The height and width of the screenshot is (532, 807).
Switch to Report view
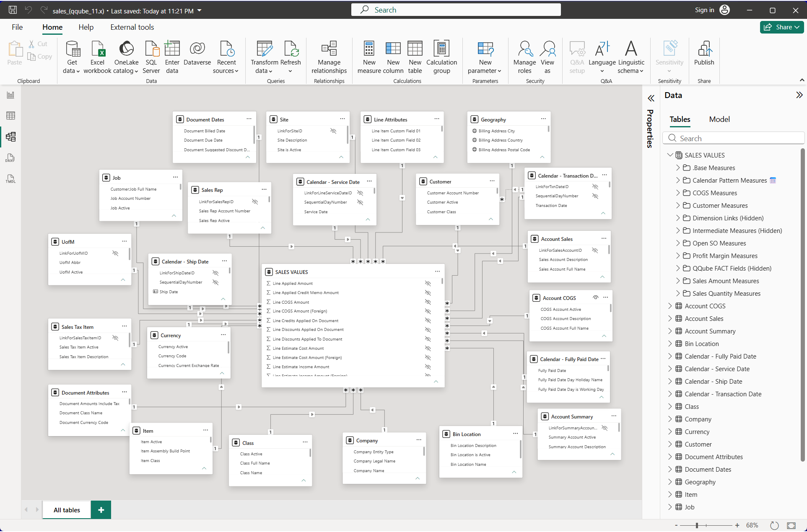(x=10, y=95)
